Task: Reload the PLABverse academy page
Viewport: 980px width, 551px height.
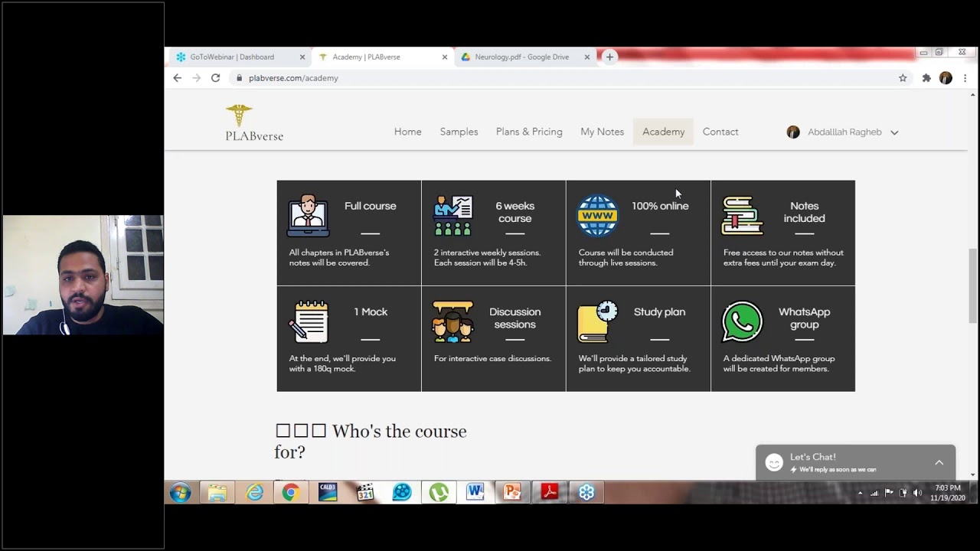Action: pos(216,78)
